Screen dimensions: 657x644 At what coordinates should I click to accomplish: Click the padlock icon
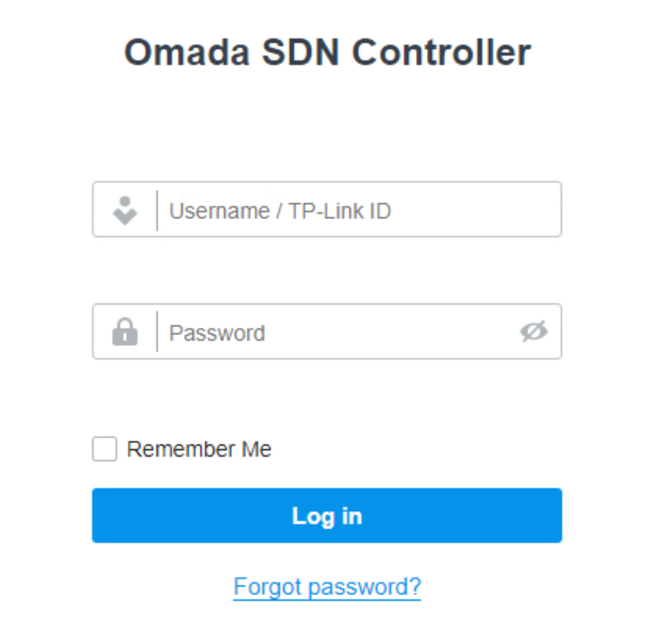(125, 332)
